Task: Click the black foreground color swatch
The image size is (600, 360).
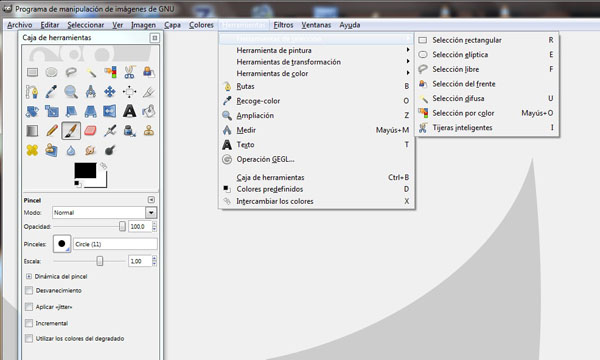Action: (x=85, y=171)
